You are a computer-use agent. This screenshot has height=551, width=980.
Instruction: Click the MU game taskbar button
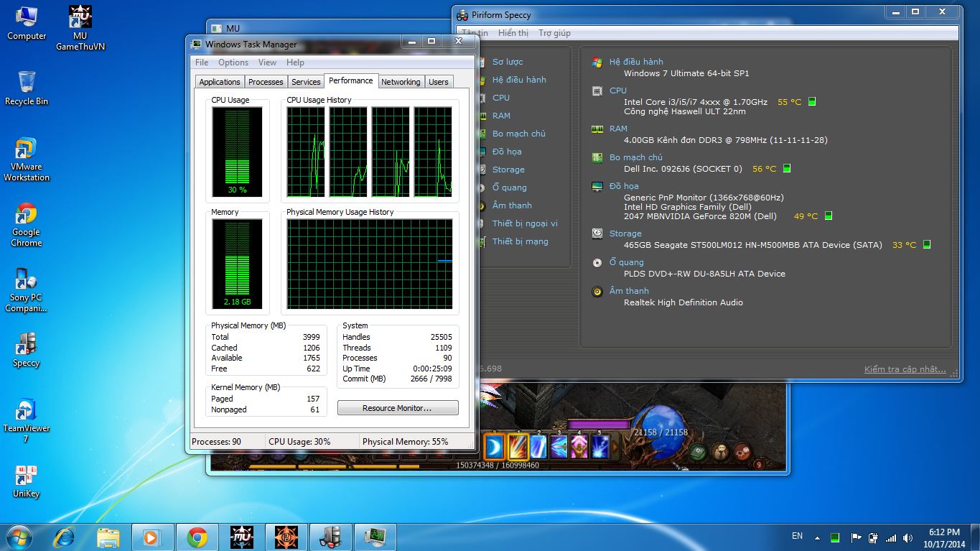coord(242,537)
